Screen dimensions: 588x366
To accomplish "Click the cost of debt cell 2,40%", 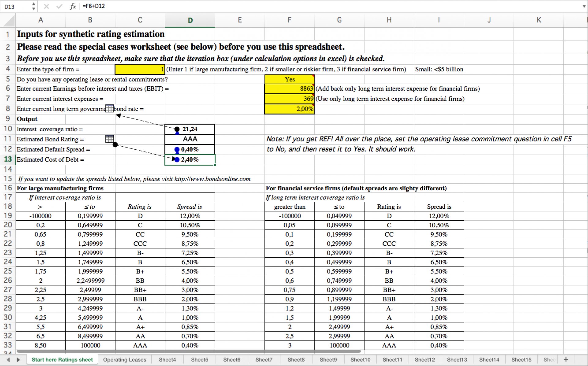I will (190, 159).
